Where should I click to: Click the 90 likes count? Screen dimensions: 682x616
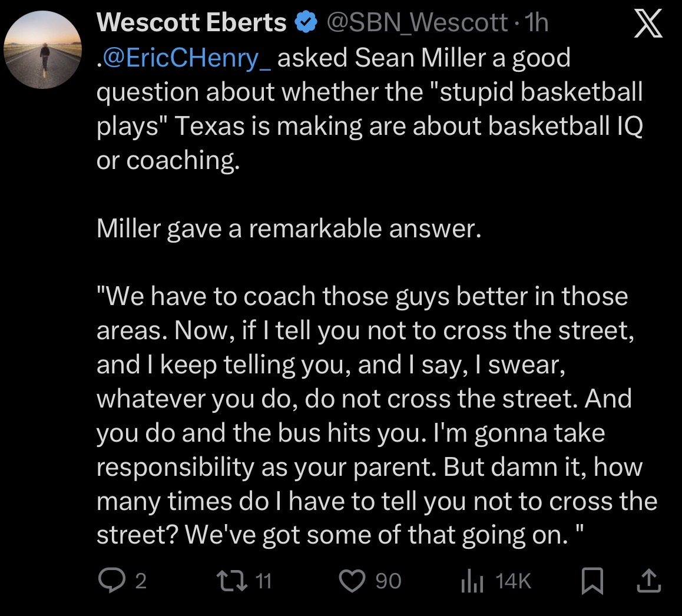388,582
